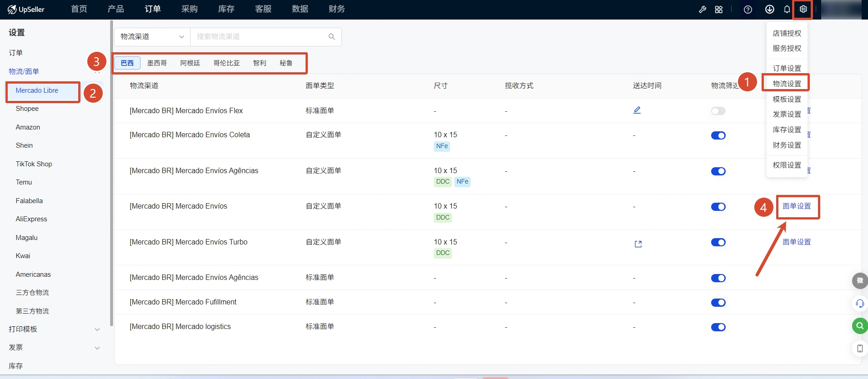Screen dimensions: 868x379
Task: Disable toggle for Mercado Envíos Coleta
Action: (718, 135)
